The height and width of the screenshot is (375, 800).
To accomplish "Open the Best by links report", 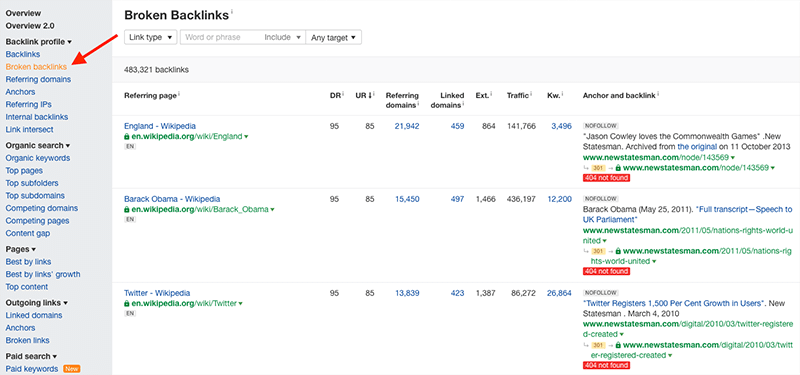I will point(29,262).
